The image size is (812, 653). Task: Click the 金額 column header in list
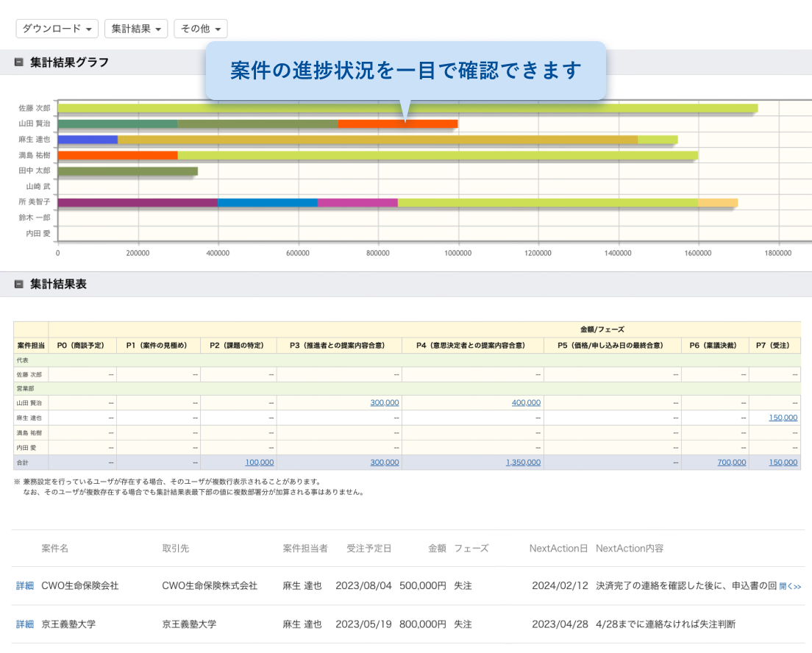pyautogui.click(x=437, y=549)
